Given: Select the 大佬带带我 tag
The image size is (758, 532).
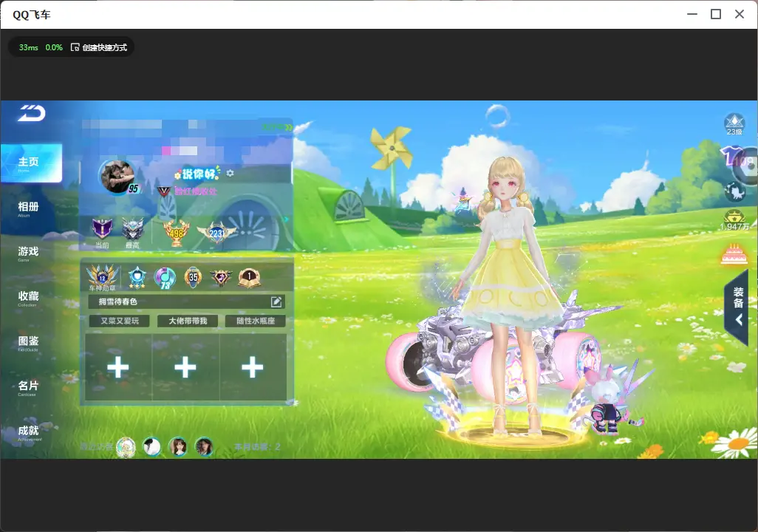Looking at the screenshot, I should click(x=188, y=321).
